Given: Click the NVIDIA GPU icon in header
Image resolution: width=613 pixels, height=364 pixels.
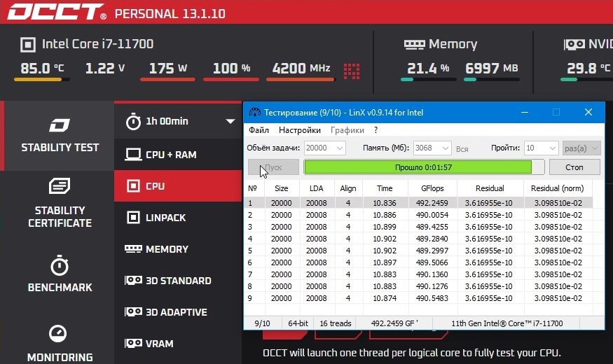Looking at the screenshot, I should pyautogui.click(x=574, y=44).
